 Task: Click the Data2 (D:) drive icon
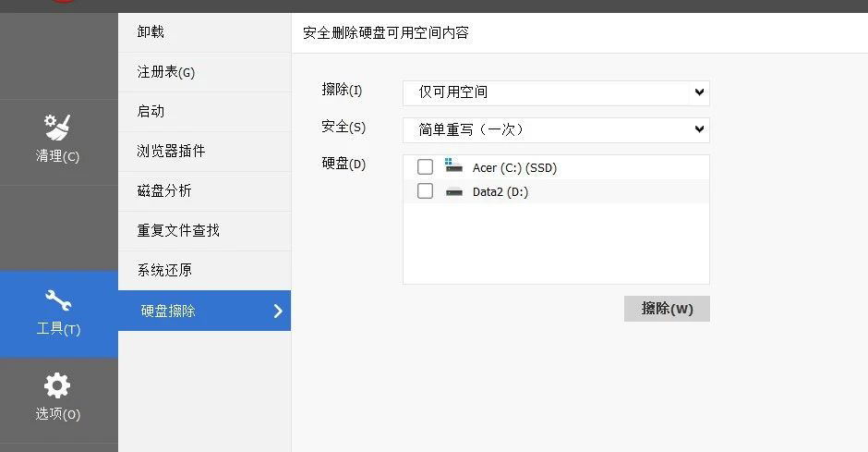tap(454, 192)
